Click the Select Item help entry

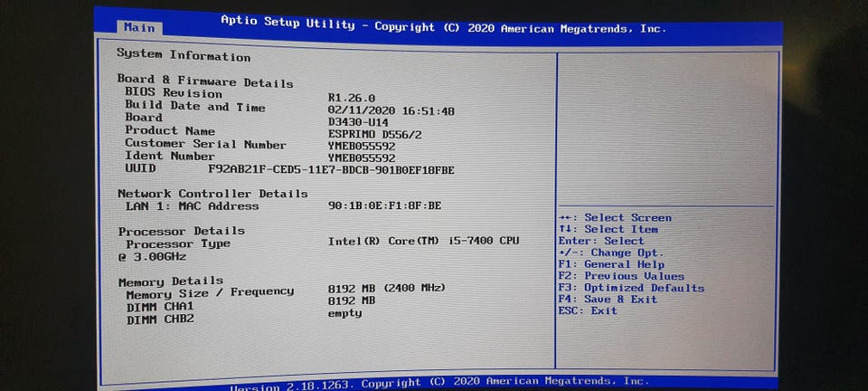pos(609,229)
